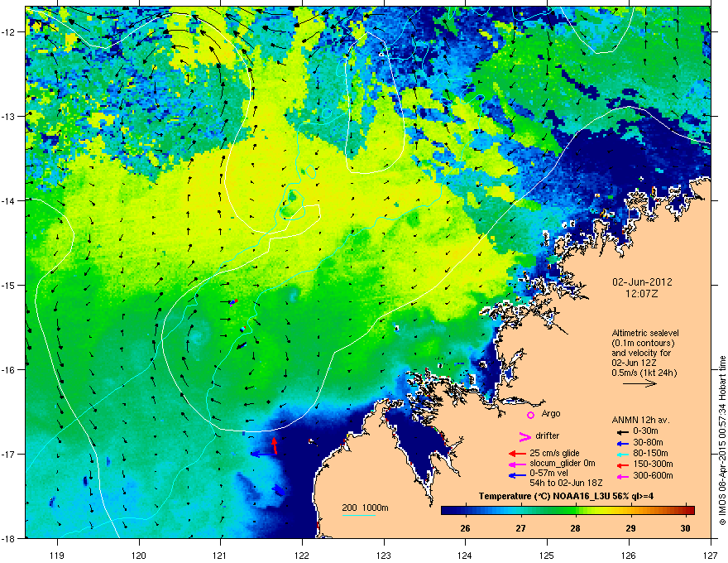The height and width of the screenshot is (563, 728).
Task: Click the colorbar tick label '28'
Action: [575, 528]
